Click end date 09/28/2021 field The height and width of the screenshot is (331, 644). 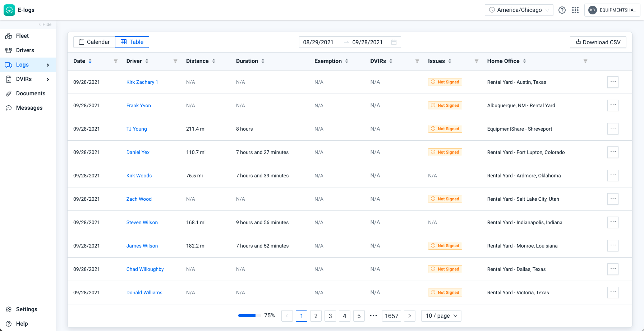(x=368, y=42)
